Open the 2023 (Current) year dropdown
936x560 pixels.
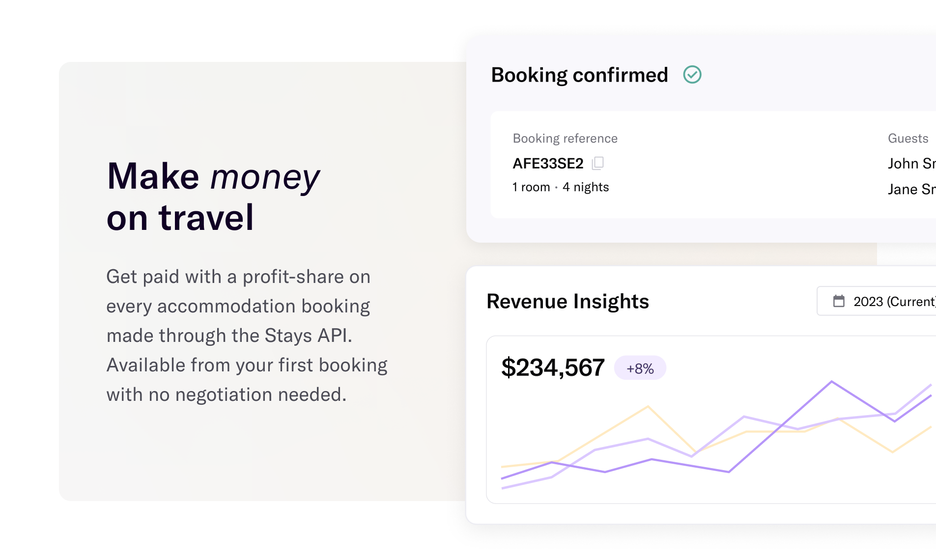click(x=877, y=301)
